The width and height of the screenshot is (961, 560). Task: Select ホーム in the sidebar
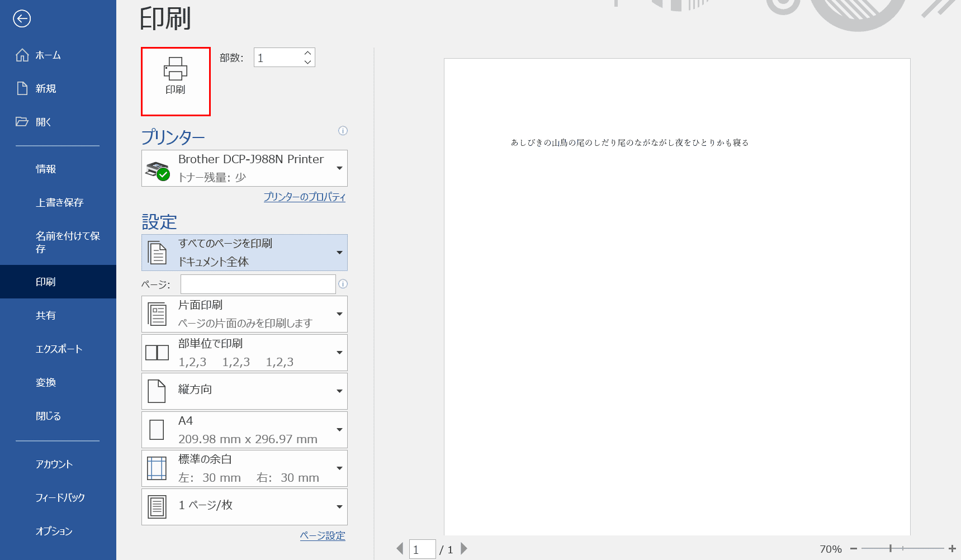58,55
